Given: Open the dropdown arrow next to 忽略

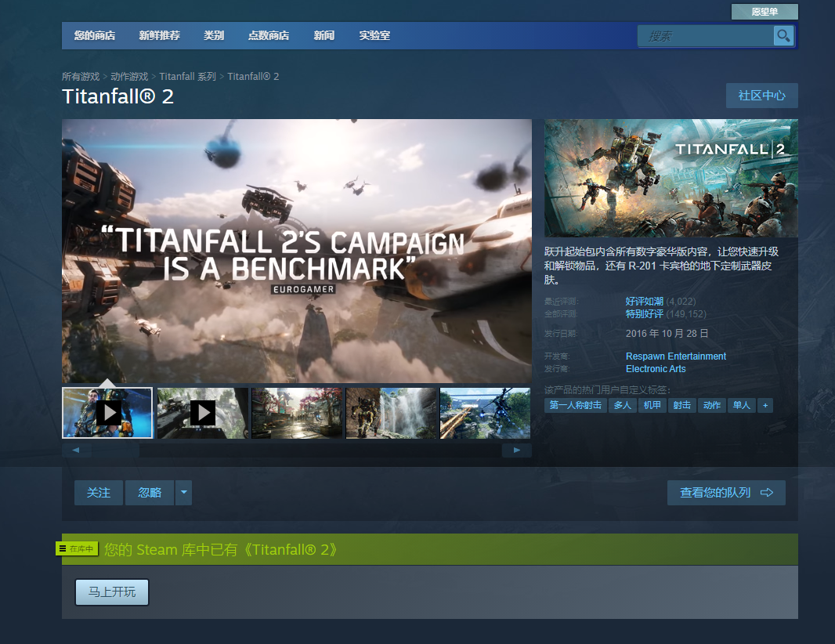Looking at the screenshot, I should point(184,493).
